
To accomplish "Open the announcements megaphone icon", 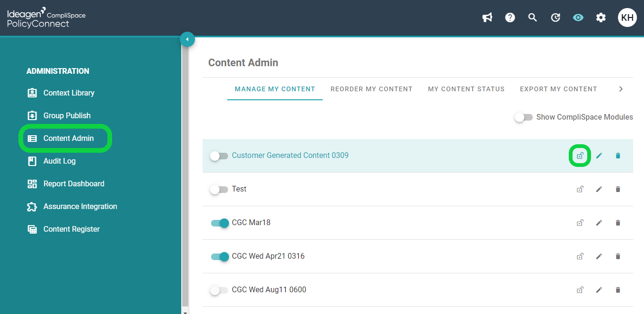I will [x=487, y=17].
